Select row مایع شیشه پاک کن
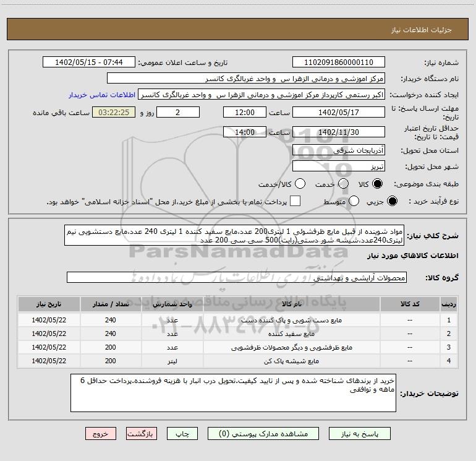 click(x=238, y=361)
